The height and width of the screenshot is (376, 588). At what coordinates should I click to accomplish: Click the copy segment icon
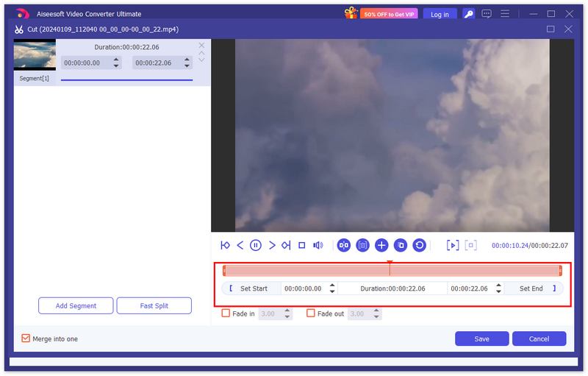coord(401,246)
